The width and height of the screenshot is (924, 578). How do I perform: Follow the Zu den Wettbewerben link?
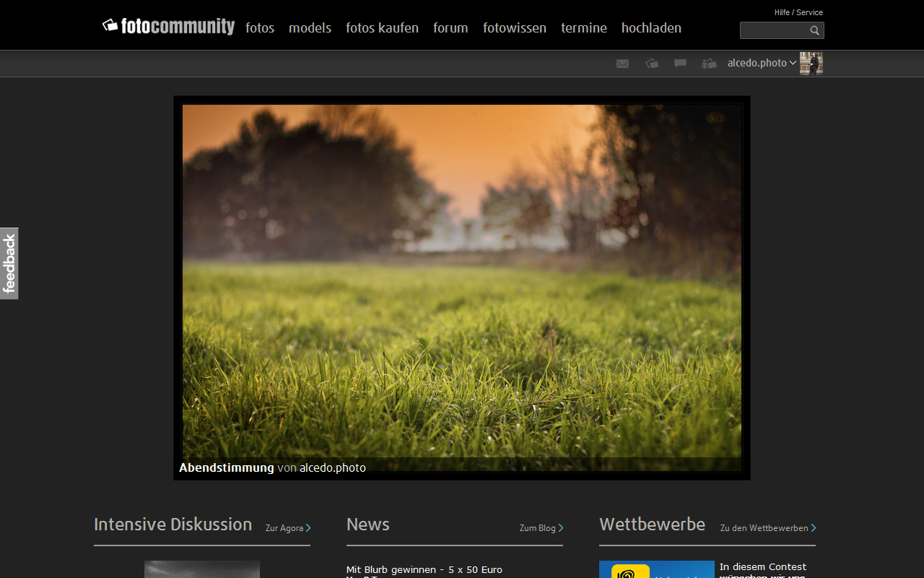point(768,528)
